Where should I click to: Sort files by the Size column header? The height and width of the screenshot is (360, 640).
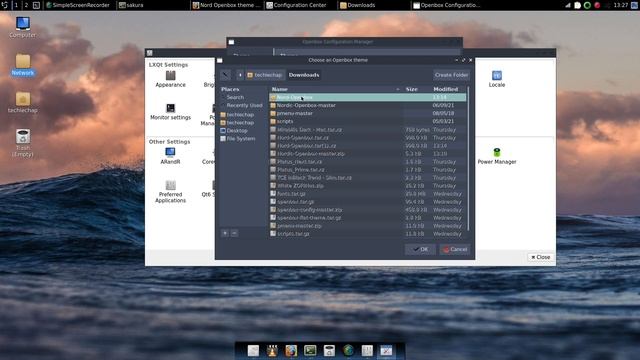[416, 89]
